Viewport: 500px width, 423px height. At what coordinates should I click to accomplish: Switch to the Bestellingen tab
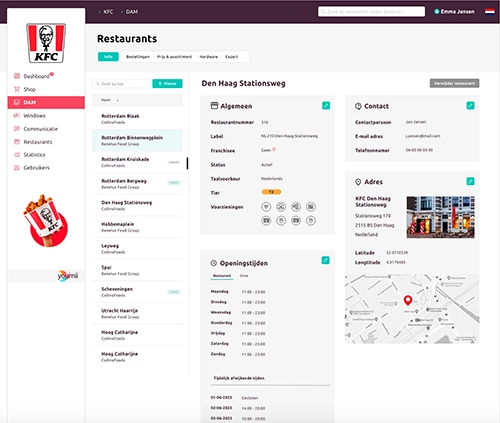[138, 57]
